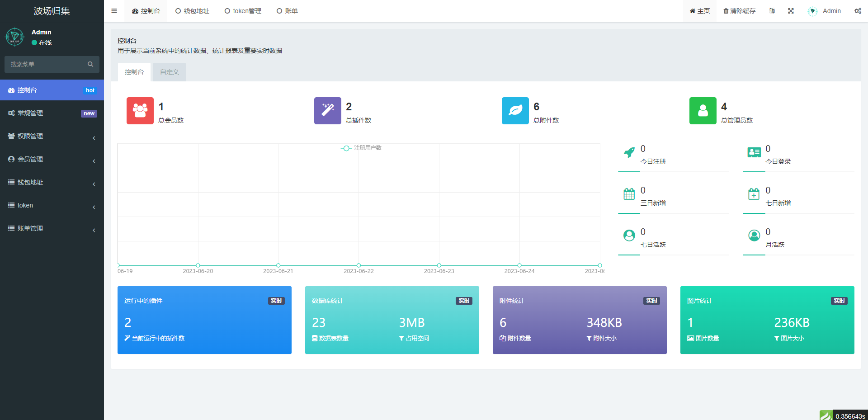Screen dimensions: 868x420
Task: Click the 清除缓存 button
Action: 739,11
